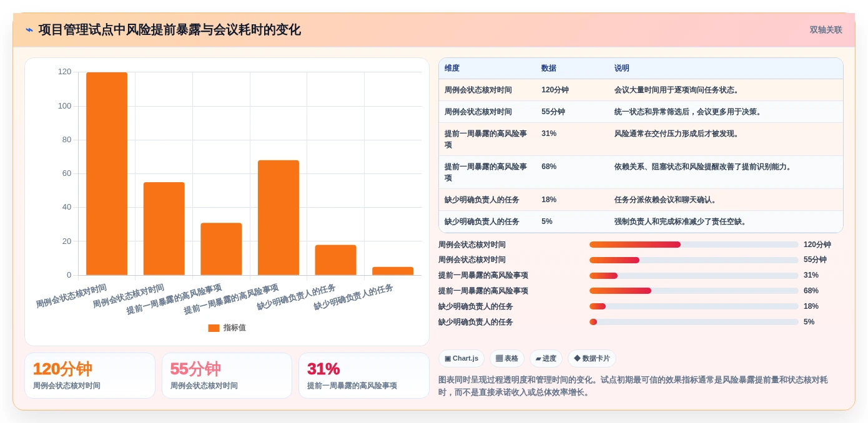This screenshot has height=423, width=868.
Task: Select the 表格 tag
Action: point(507,359)
